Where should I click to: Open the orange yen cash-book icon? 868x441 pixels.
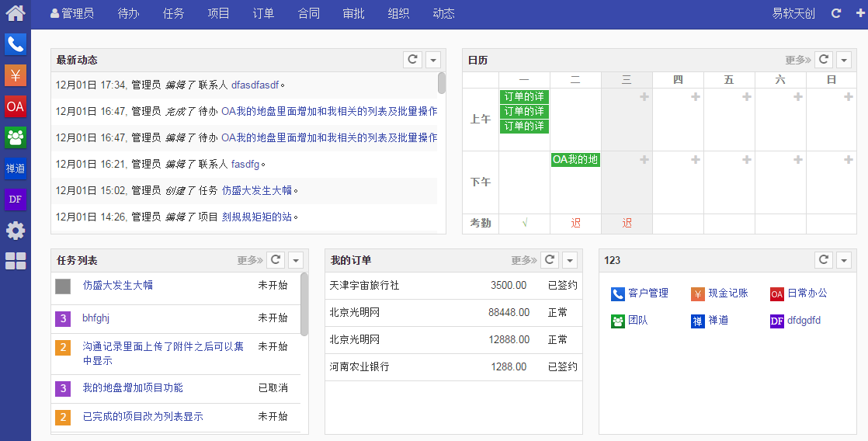[16, 75]
